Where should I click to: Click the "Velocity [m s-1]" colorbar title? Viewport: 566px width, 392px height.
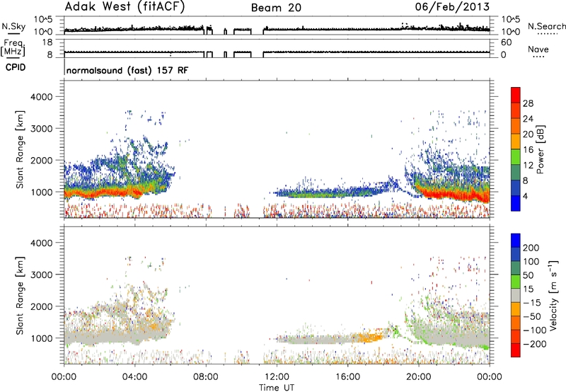pos(553,295)
